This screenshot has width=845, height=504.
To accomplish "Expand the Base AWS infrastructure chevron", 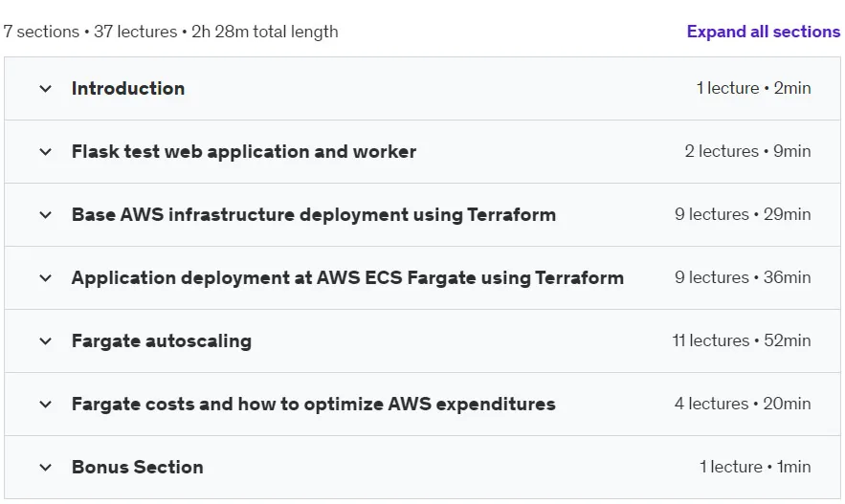I will point(46,215).
